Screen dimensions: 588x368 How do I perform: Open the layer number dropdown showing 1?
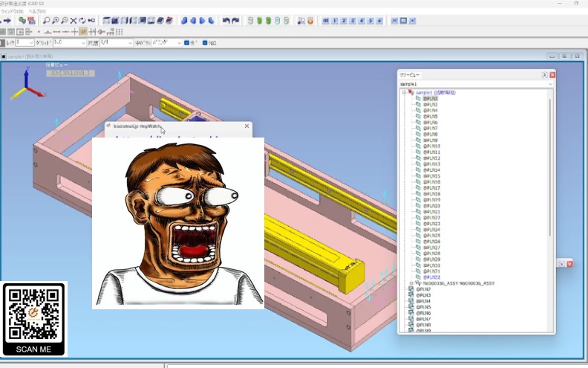point(30,43)
